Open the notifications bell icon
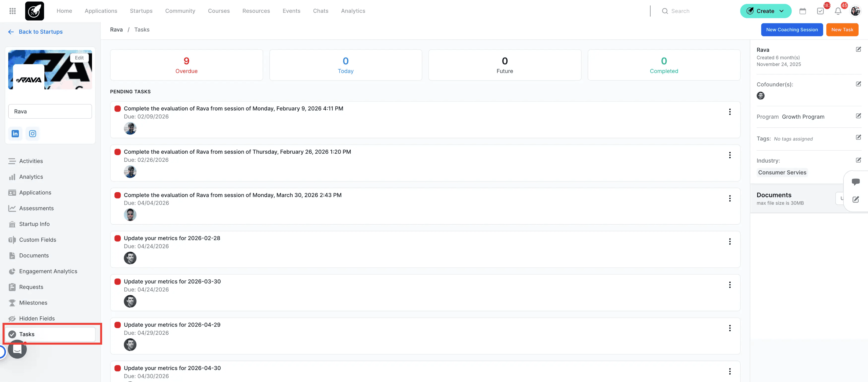The height and width of the screenshot is (382, 868). coord(838,11)
